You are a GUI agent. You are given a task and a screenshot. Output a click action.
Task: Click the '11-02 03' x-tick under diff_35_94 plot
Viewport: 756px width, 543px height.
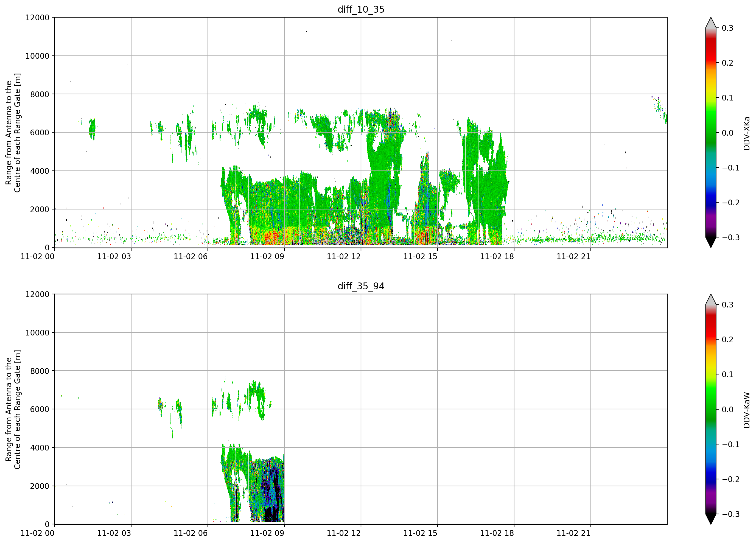pos(114,533)
